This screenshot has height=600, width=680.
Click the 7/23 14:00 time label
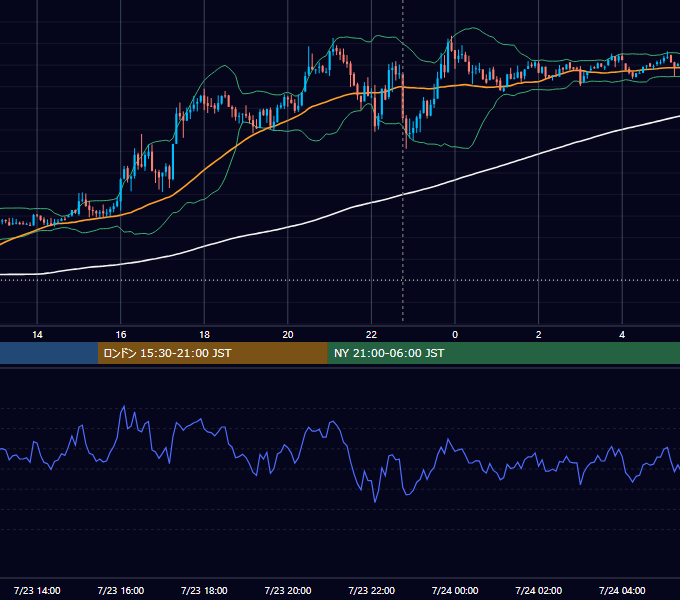pyautogui.click(x=37, y=590)
